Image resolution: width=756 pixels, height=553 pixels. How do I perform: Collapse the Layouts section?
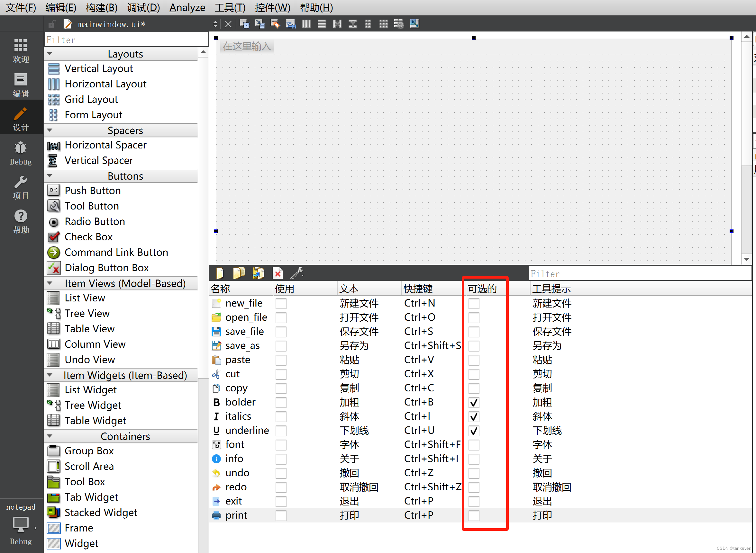[50, 54]
